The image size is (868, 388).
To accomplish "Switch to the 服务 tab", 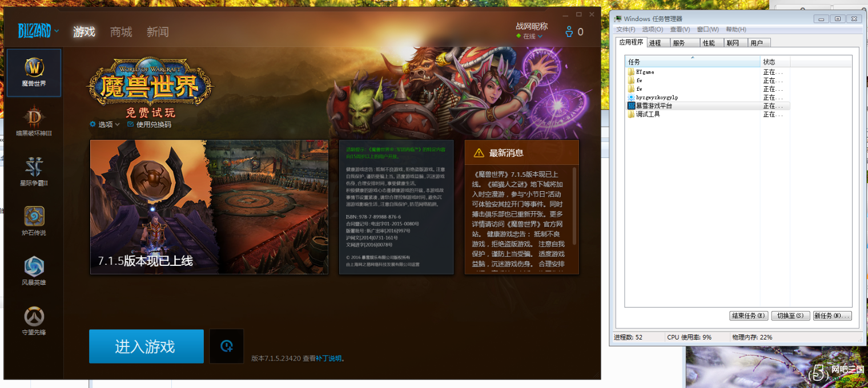I will pyautogui.click(x=686, y=43).
